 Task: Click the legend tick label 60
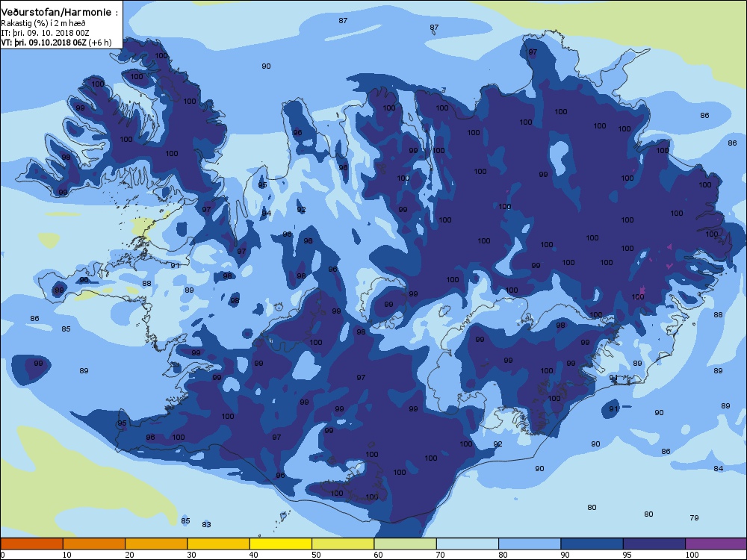(x=378, y=555)
